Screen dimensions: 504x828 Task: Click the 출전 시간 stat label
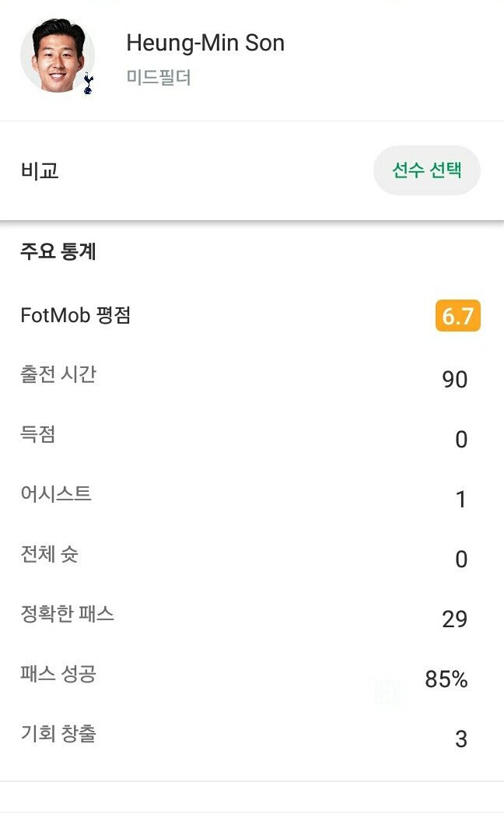58,374
